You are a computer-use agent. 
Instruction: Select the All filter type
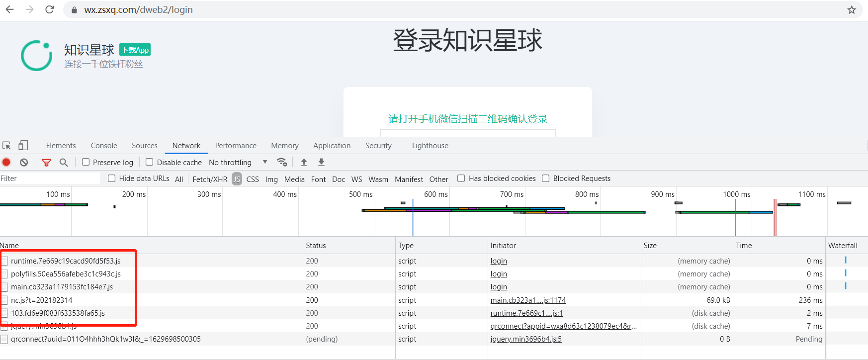pyautogui.click(x=179, y=180)
